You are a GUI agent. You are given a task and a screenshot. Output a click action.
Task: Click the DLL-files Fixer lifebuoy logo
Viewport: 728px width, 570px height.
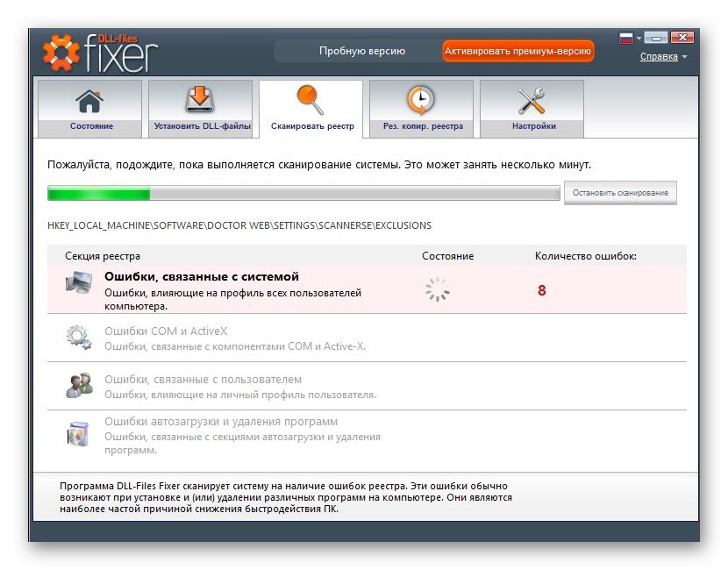61,53
